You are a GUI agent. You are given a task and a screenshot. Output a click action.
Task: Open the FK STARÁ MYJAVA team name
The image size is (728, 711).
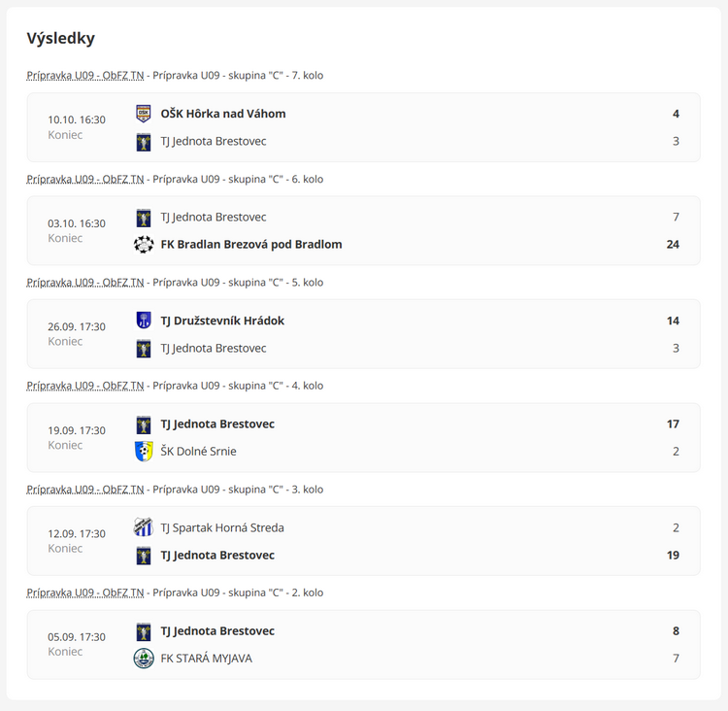point(206,659)
